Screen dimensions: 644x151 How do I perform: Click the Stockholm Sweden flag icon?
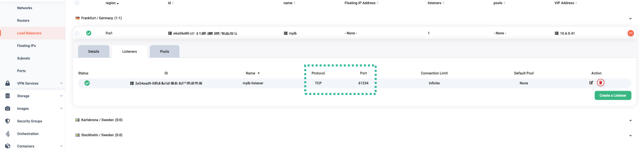[77, 135]
